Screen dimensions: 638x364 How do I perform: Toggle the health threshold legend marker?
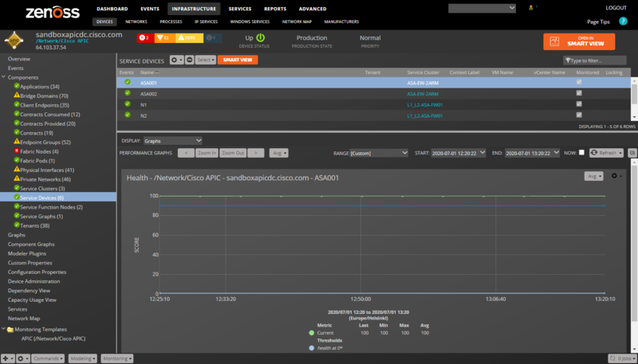312,348
